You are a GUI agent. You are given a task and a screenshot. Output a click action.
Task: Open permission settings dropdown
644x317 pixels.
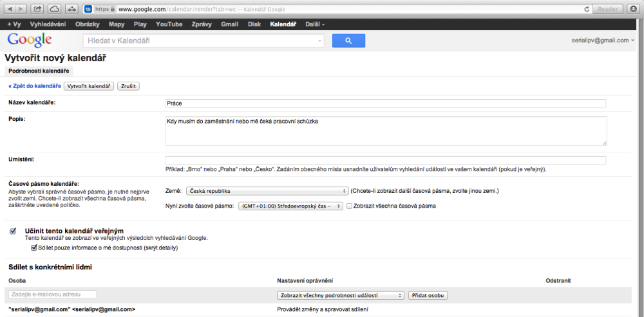(341, 295)
